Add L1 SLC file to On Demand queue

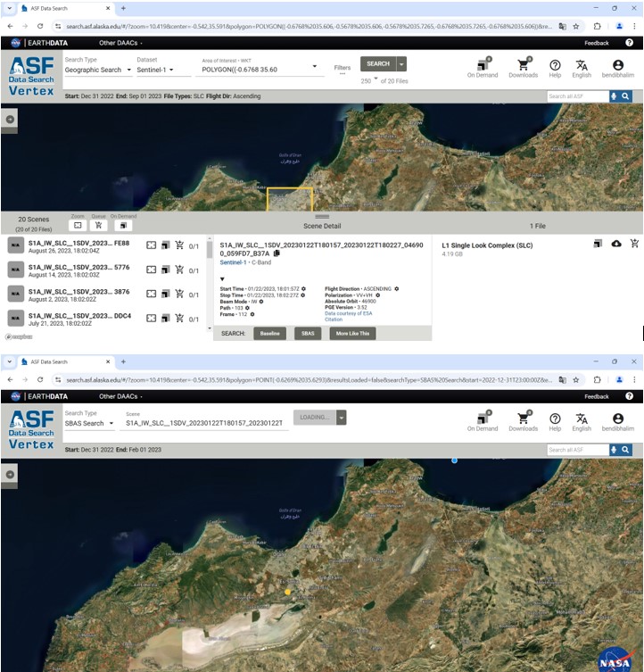(598, 244)
